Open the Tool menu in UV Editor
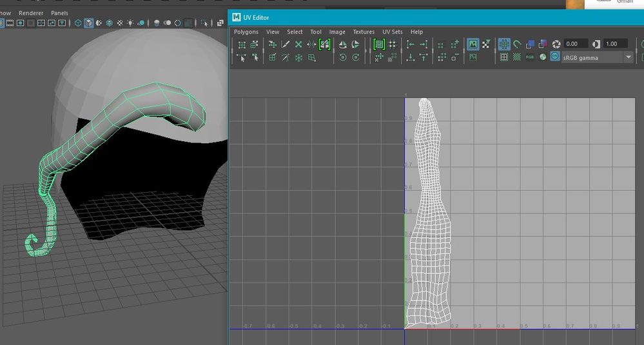Viewport: 644px width, 345px height. (x=316, y=32)
